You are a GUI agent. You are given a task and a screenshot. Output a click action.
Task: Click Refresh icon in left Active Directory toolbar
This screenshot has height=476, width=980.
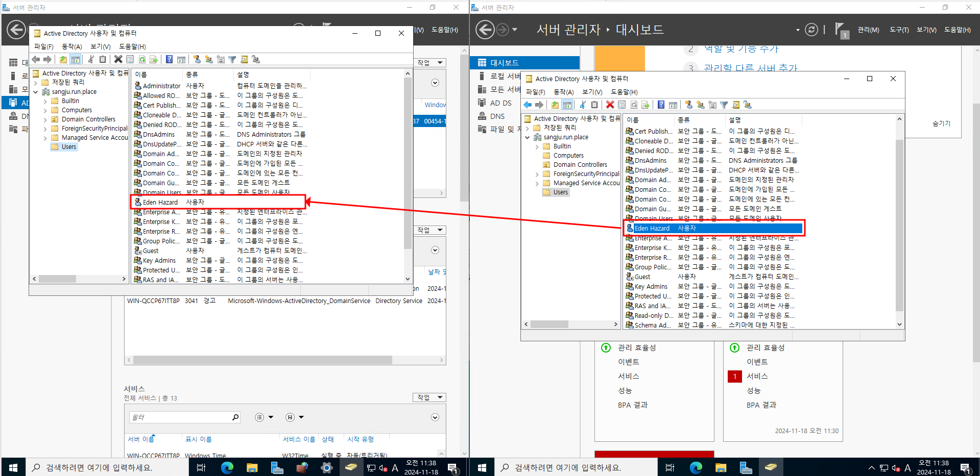[x=142, y=60]
